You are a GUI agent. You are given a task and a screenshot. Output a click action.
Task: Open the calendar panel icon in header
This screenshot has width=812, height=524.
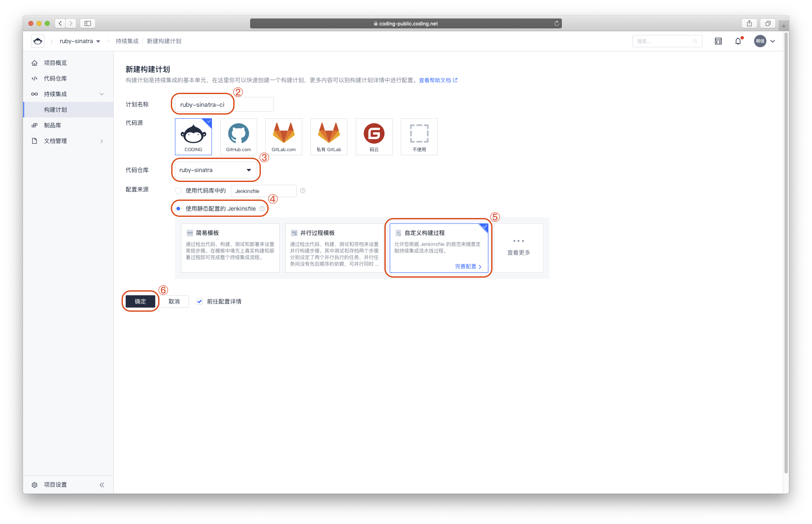pyautogui.click(x=718, y=41)
